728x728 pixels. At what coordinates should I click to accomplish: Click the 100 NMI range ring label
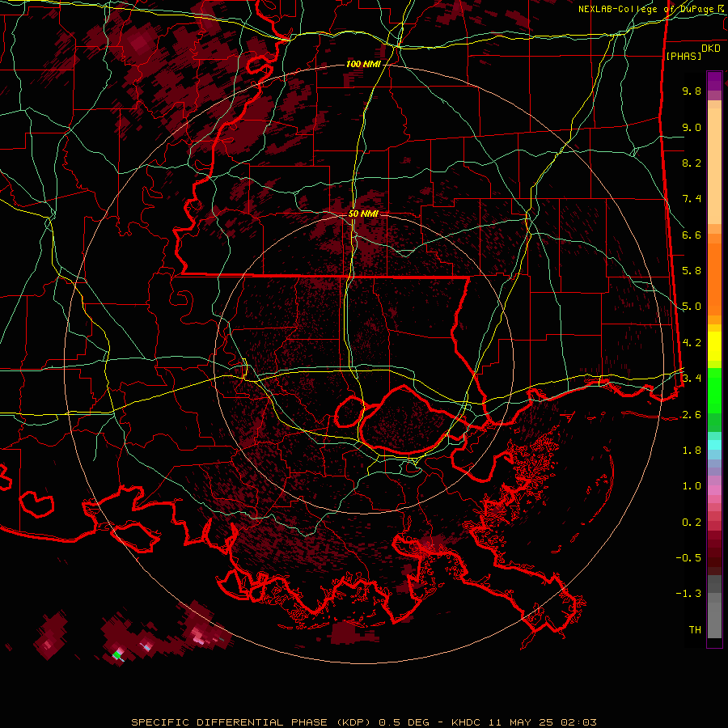point(363,64)
